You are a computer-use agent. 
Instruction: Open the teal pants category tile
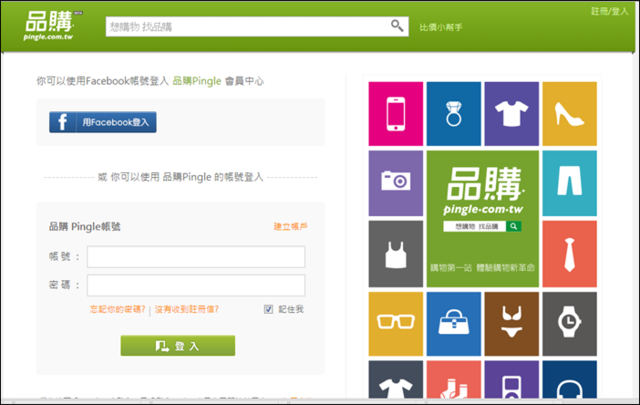tap(569, 183)
